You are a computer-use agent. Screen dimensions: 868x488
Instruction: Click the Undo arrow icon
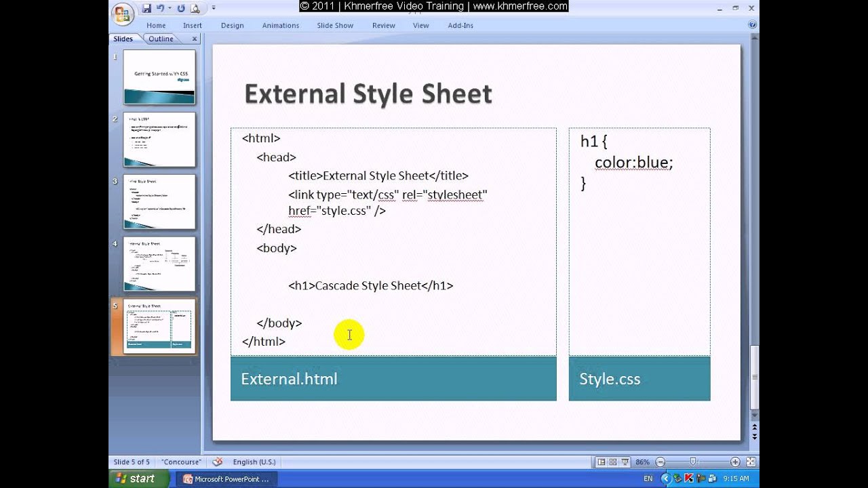[161, 8]
